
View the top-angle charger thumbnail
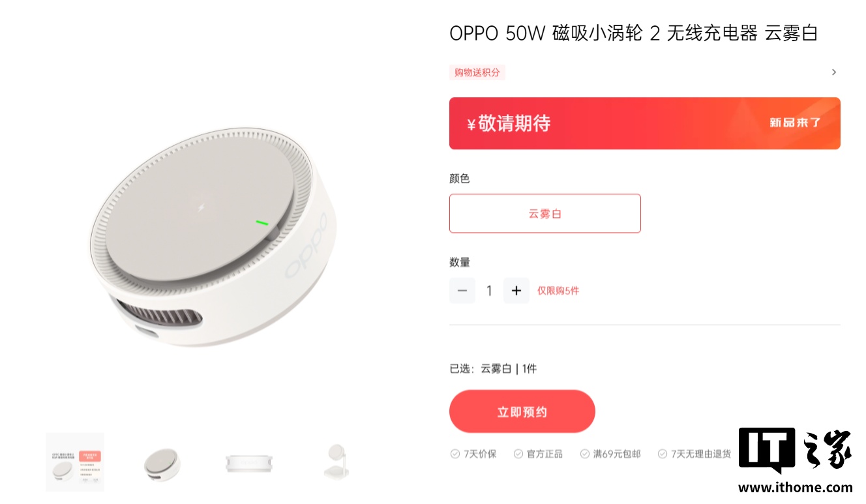coord(162,462)
